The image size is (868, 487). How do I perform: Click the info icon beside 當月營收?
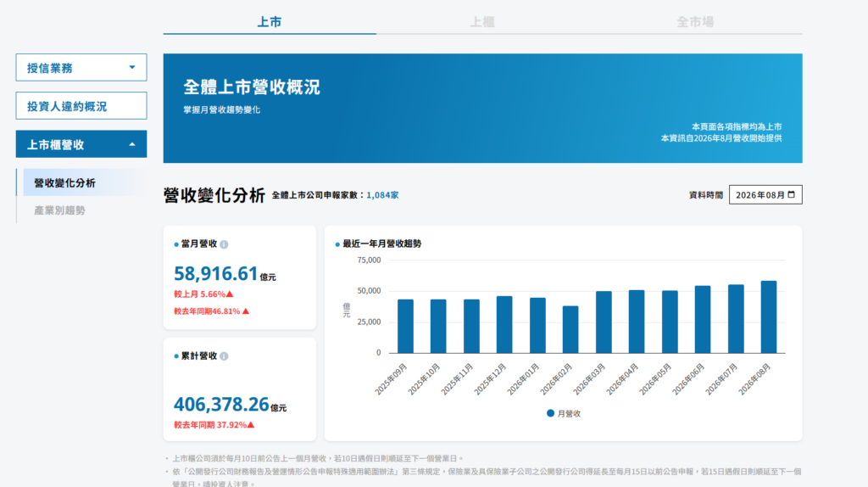224,244
